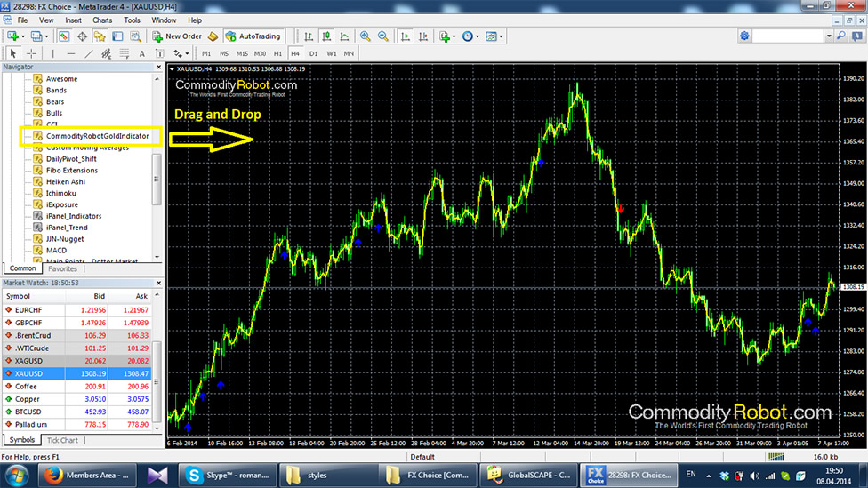Open the New Chart toolbar icon

click(14, 36)
